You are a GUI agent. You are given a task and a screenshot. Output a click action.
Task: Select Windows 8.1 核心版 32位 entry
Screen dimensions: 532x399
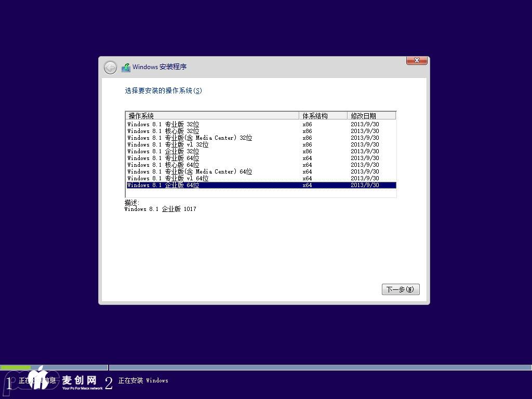[x=164, y=131]
